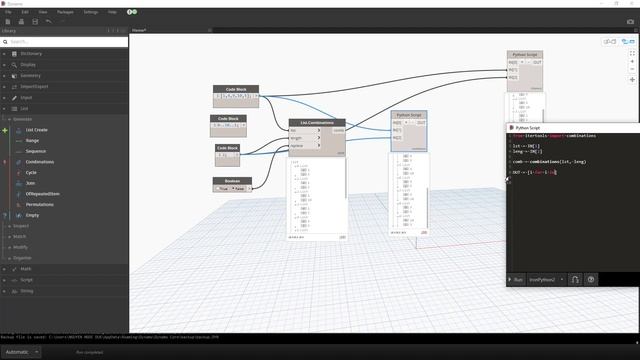Collapse the Generate subcategory
This screenshot has height=360, width=640.
(x=9, y=119)
